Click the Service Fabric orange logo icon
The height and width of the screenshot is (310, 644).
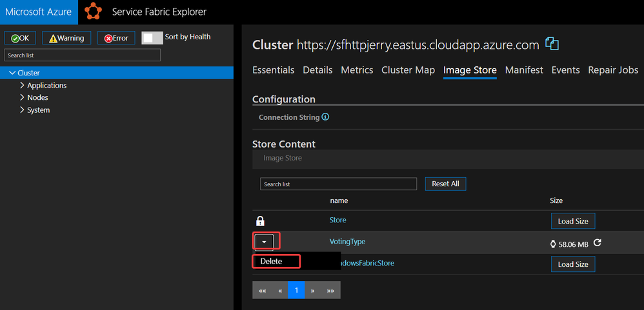93,12
